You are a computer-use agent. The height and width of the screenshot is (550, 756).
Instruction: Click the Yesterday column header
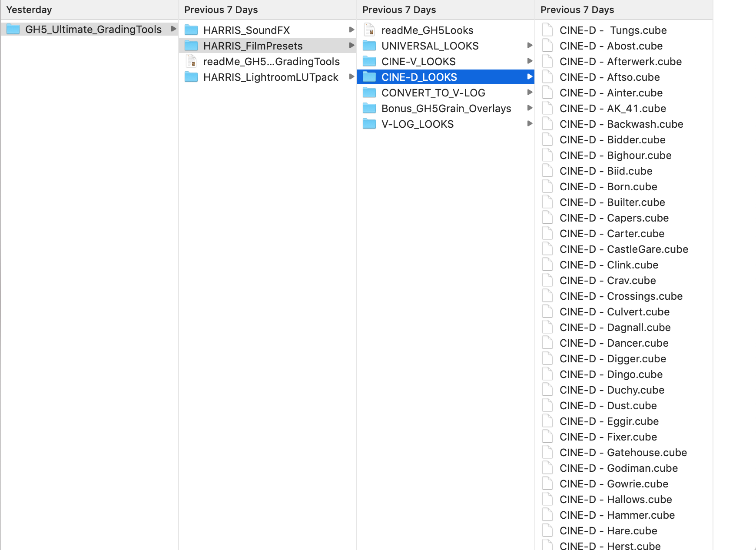tap(90, 10)
